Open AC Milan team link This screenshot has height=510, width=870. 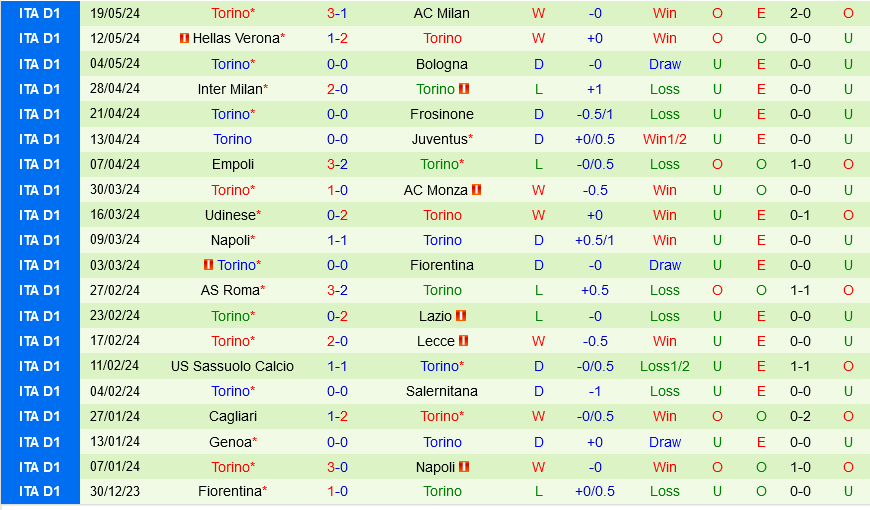coord(442,14)
